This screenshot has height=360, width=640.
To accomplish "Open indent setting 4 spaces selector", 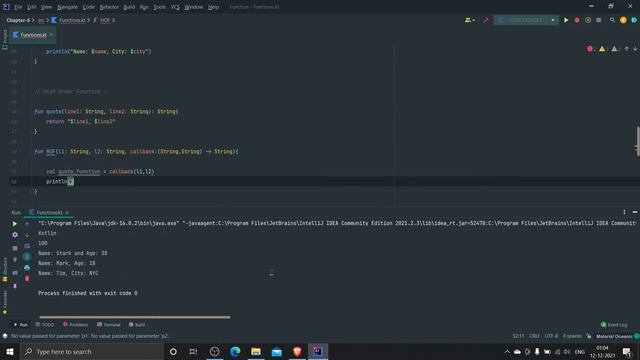I will click(572, 336).
